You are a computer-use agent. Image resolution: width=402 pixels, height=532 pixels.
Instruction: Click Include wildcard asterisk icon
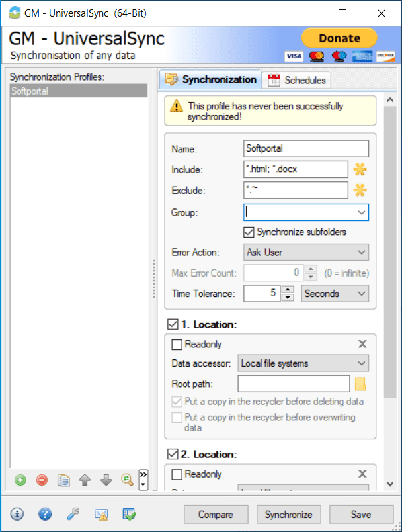click(x=360, y=169)
